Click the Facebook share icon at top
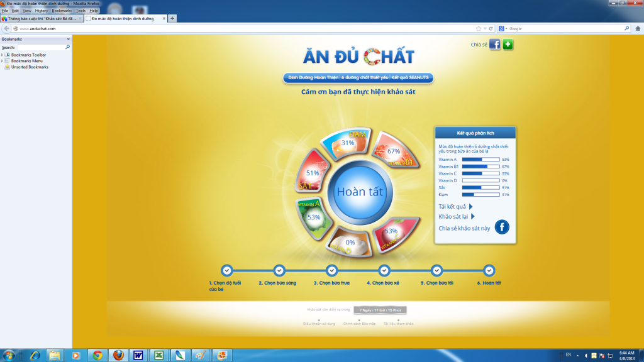This screenshot has height=362, width=644. coord(495,45)
